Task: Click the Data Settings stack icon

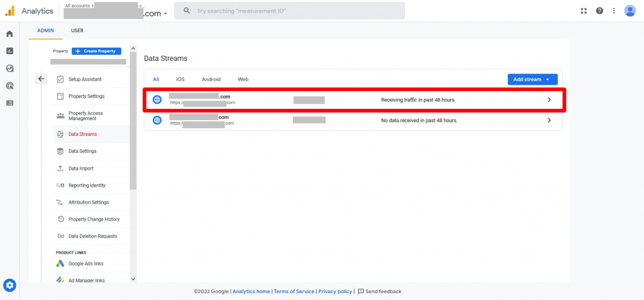Action: click(60, 151)
